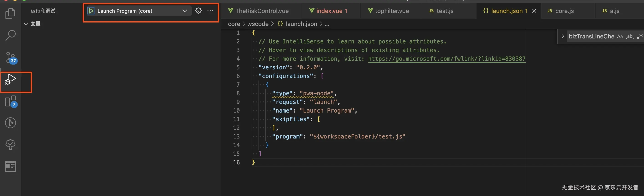Click the find input with bizTransLineChe
Screen dimensions: 644x196
(591, 36)
